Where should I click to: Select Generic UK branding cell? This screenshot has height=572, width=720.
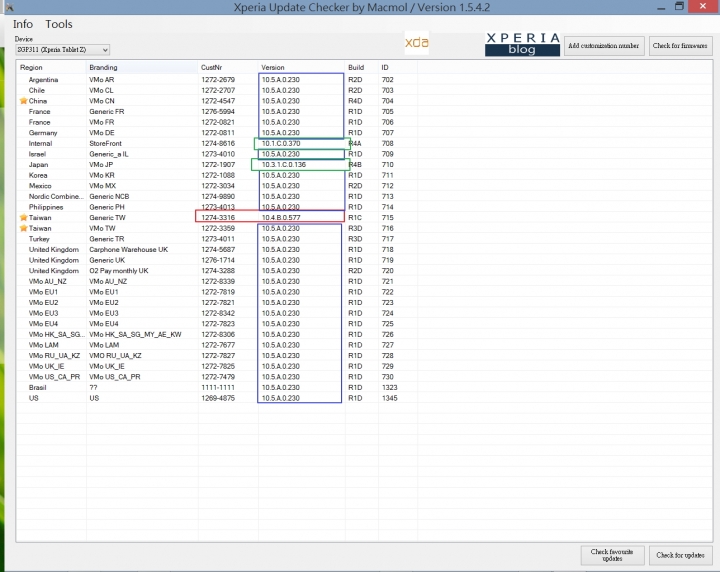(x=107, y=260)
